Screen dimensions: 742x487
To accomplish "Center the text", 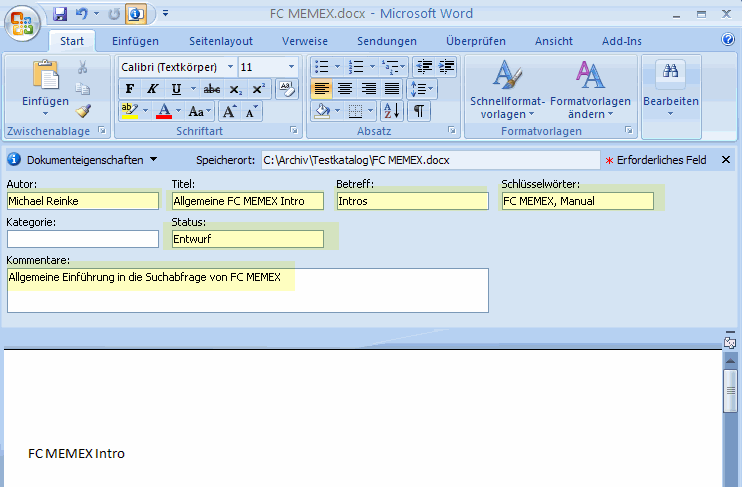I will pos(345,89).
